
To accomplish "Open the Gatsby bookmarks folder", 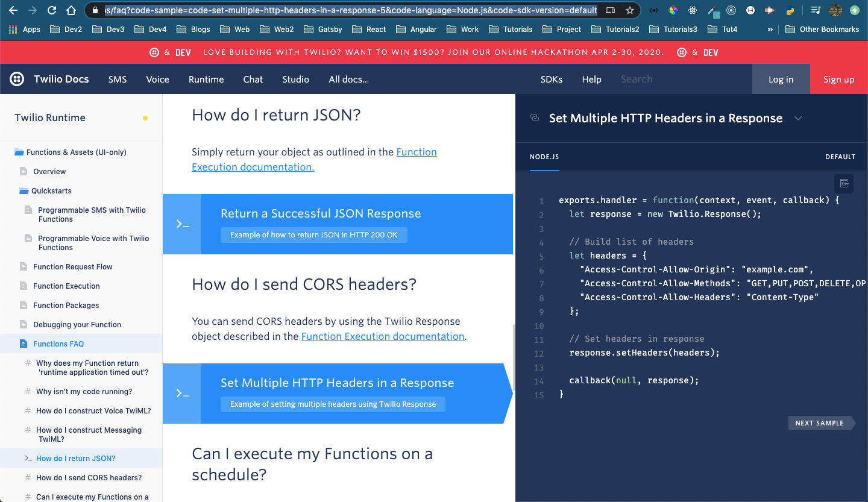I will pyautogui.click(x=323, y=29).
